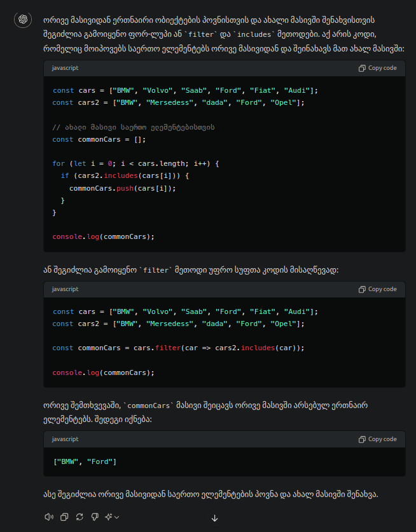Click console.log(commonCars) in the second code block
416x532 pixels.
103,373
